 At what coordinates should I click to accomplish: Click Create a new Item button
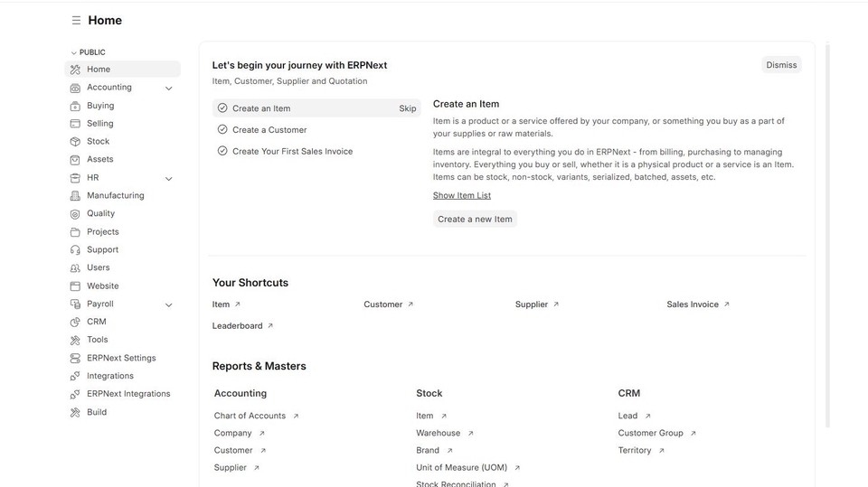475,220
